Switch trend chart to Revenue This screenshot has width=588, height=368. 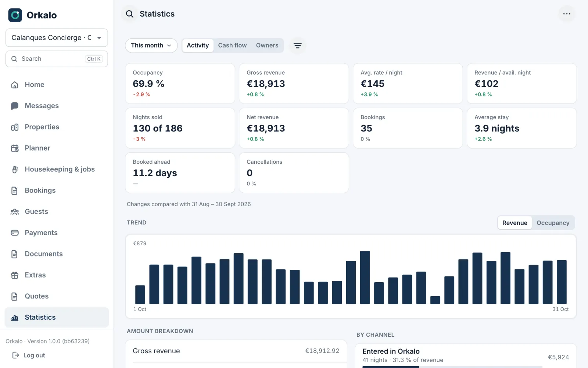pos(514,223)
